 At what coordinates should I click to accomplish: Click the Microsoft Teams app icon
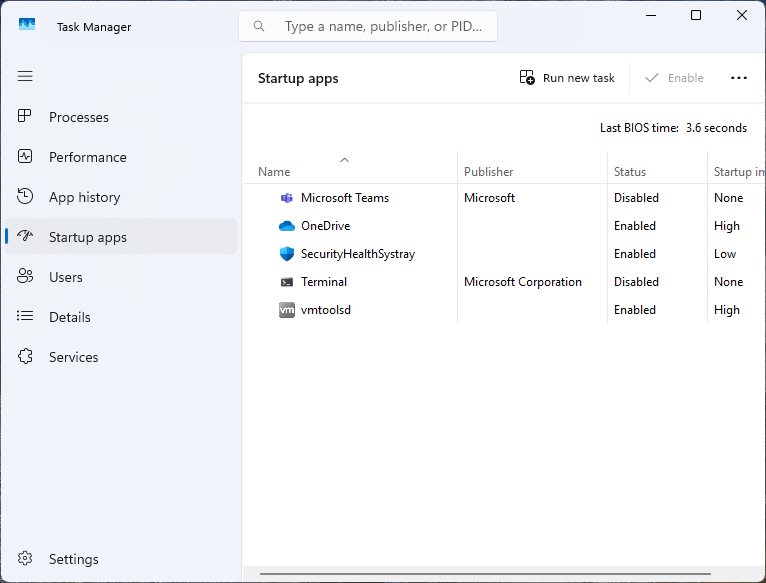click(x=287, y=198)
